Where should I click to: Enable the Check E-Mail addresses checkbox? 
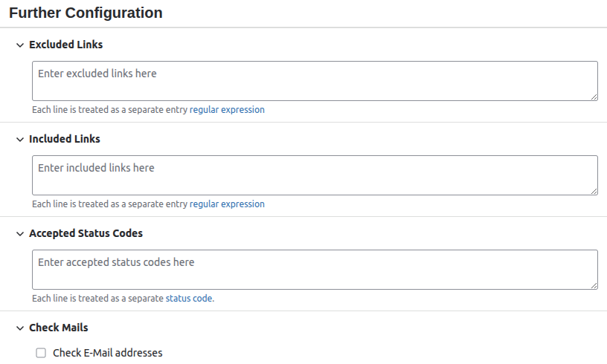point(42,353)
